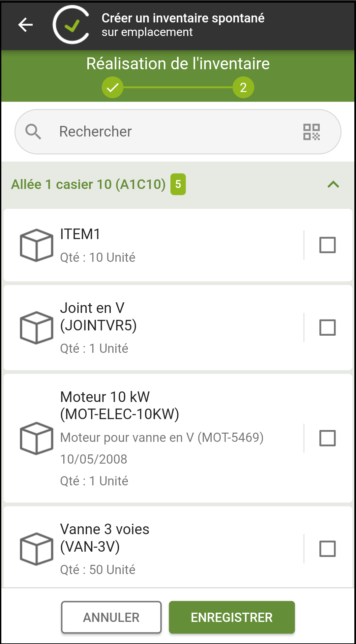
Task: Tap the magnifying glass search icon
Action: (33, 132)
